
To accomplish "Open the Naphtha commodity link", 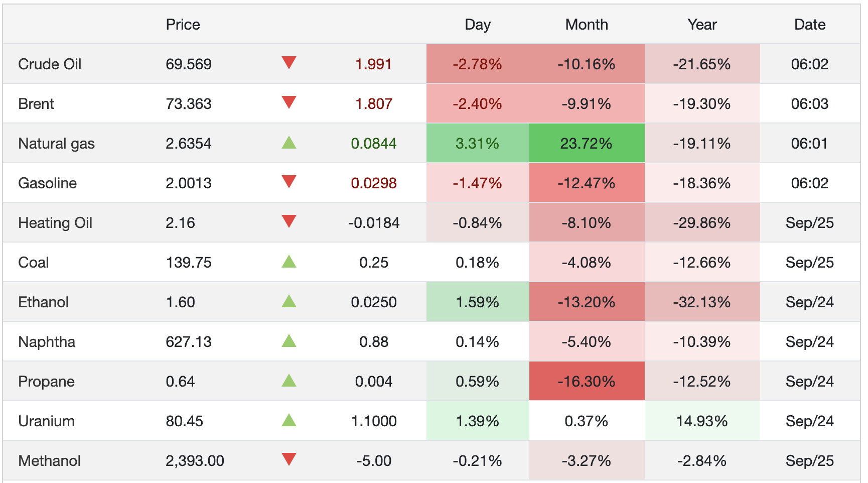I will tap(47, 342).
